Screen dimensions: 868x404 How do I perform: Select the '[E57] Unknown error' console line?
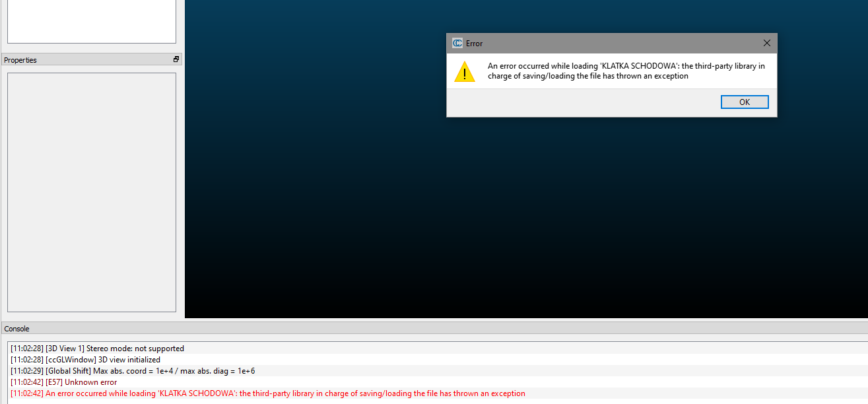(81, 382)
